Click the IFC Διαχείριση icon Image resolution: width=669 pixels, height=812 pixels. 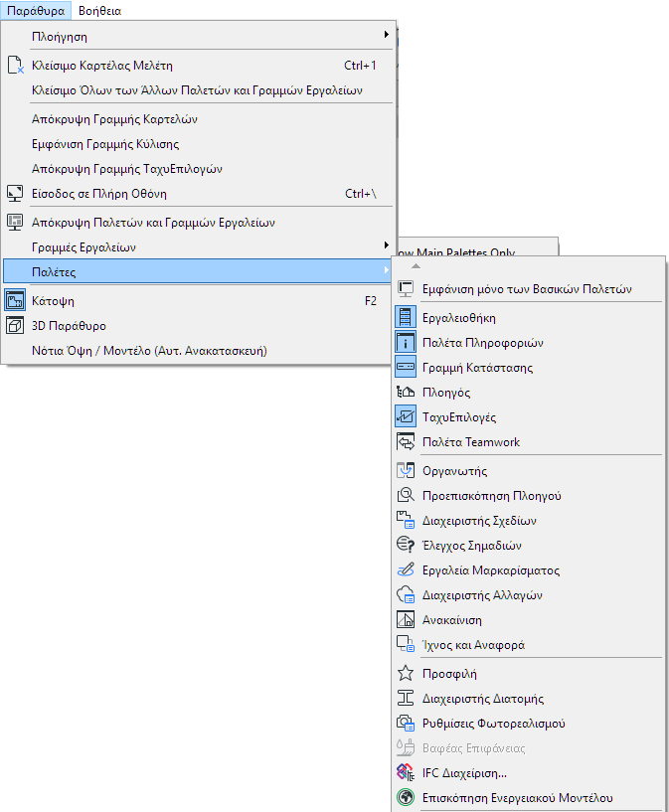[406, 773]
